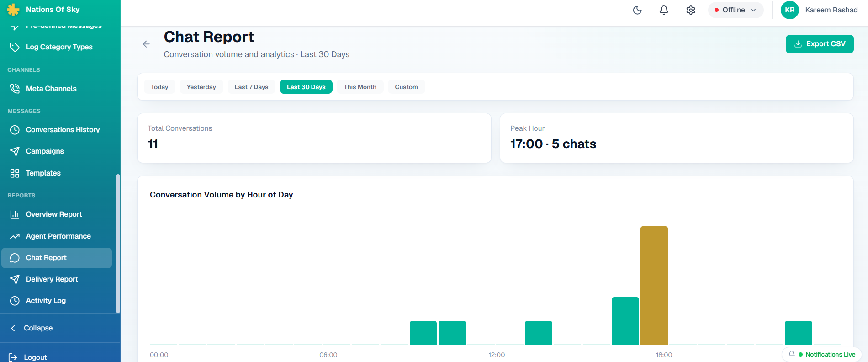The width and height of the screenshot is (868, 362).
Task: Open Activity Log page
Action: 57,301
